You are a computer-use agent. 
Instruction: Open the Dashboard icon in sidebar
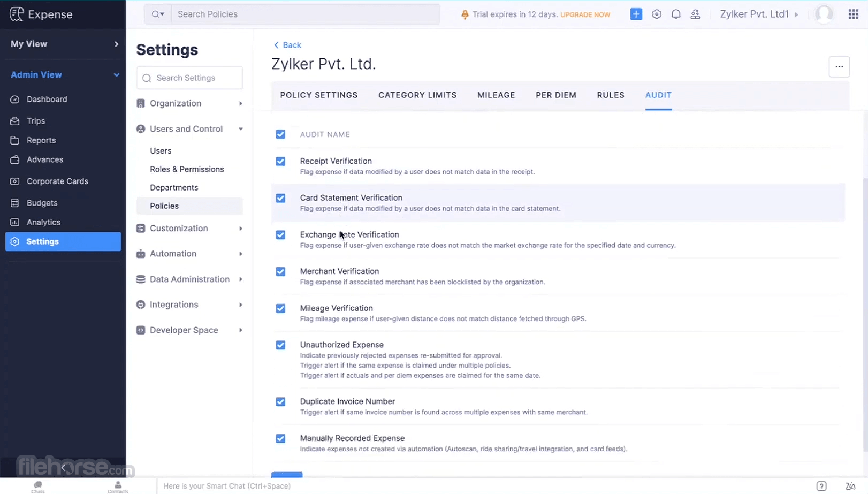[x=15, y=100]
